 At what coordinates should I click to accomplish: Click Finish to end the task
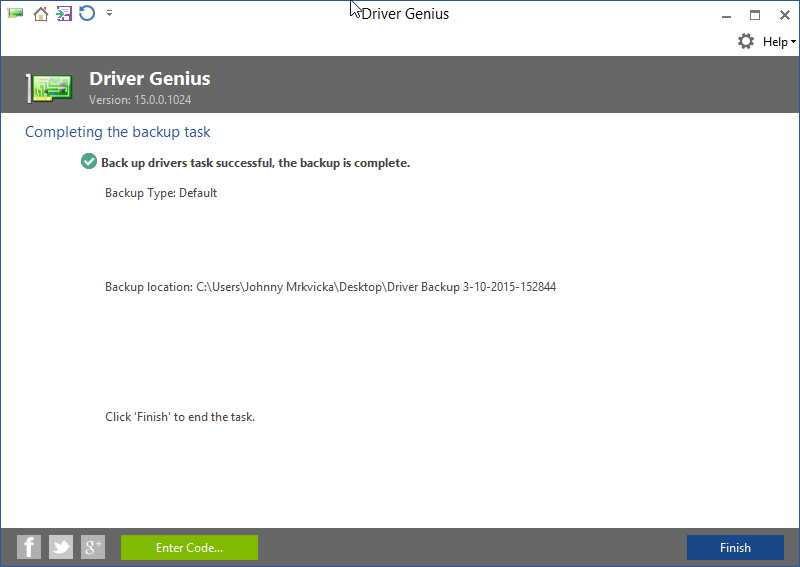tap(735, 548)
